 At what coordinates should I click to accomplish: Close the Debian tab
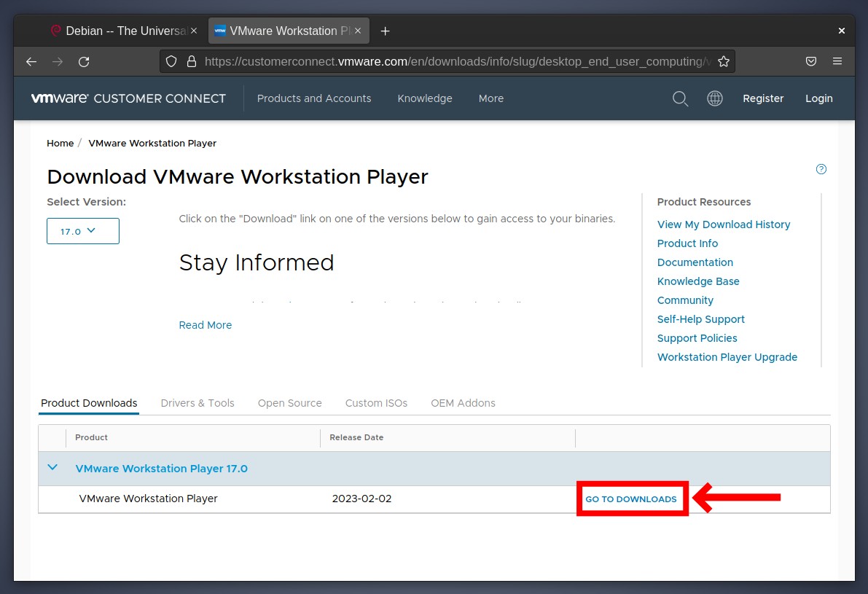coord(194,31)
